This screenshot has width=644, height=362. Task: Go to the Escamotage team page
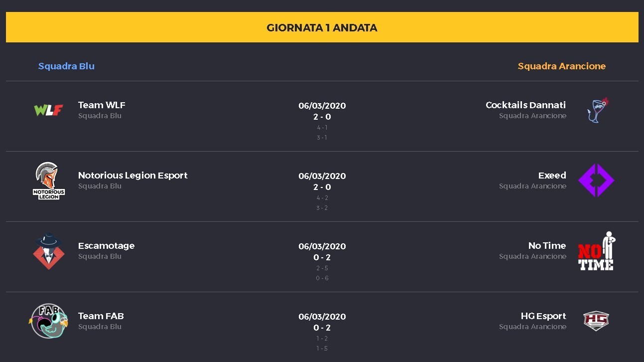point(106,245)
